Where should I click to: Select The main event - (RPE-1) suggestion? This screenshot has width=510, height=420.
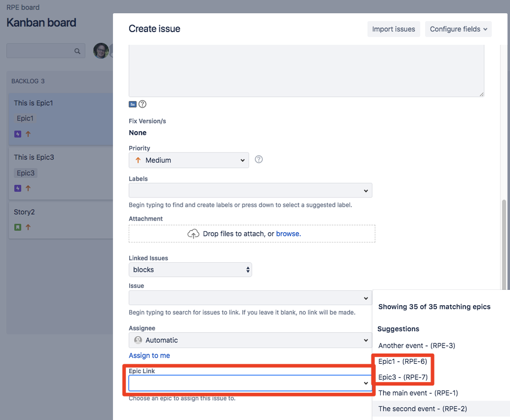(x=418, y=393)
